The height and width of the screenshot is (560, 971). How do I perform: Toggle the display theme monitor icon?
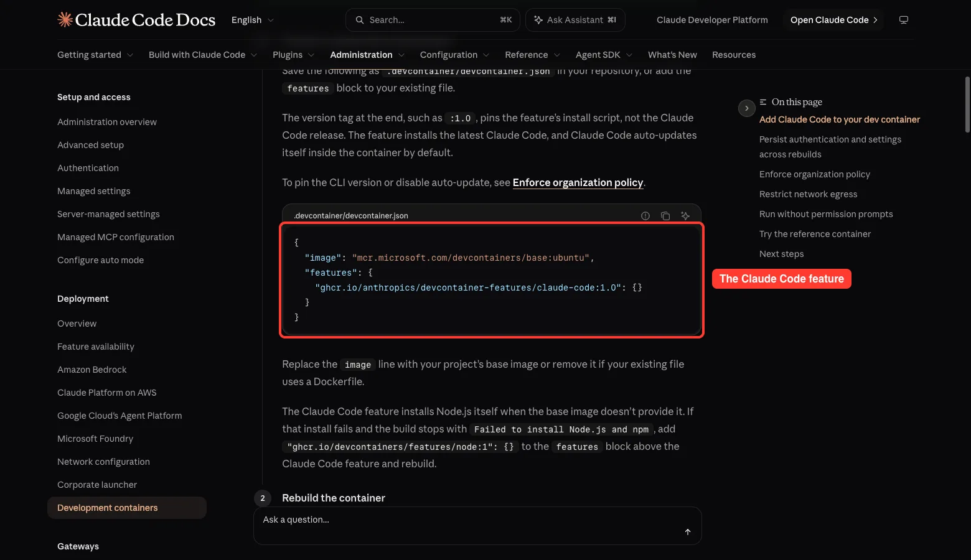[904, 20]
